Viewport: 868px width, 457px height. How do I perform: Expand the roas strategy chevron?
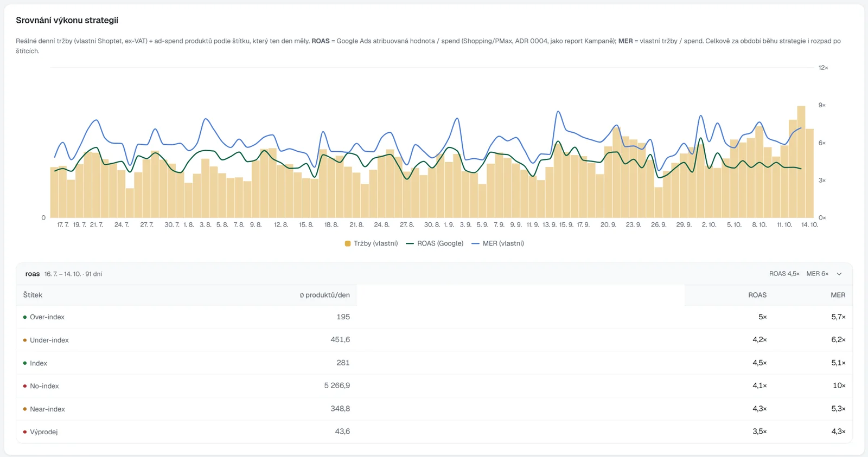839,274
